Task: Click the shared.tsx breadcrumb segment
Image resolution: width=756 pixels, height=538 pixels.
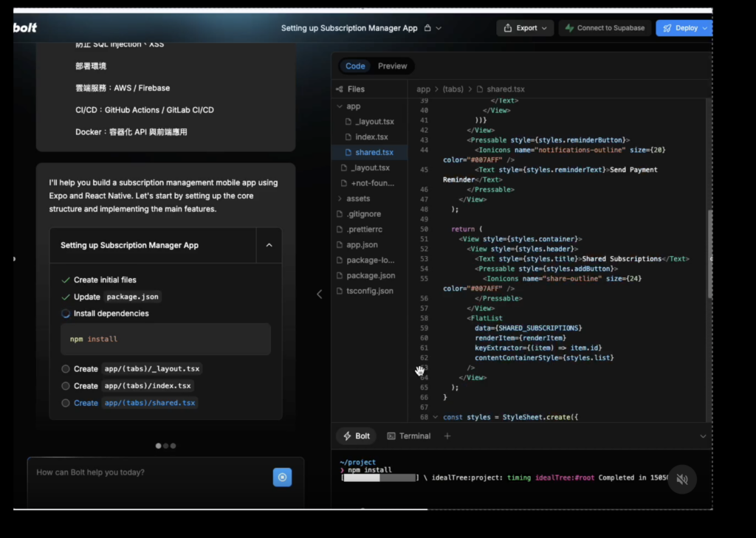Action: (x=505, y=89)
